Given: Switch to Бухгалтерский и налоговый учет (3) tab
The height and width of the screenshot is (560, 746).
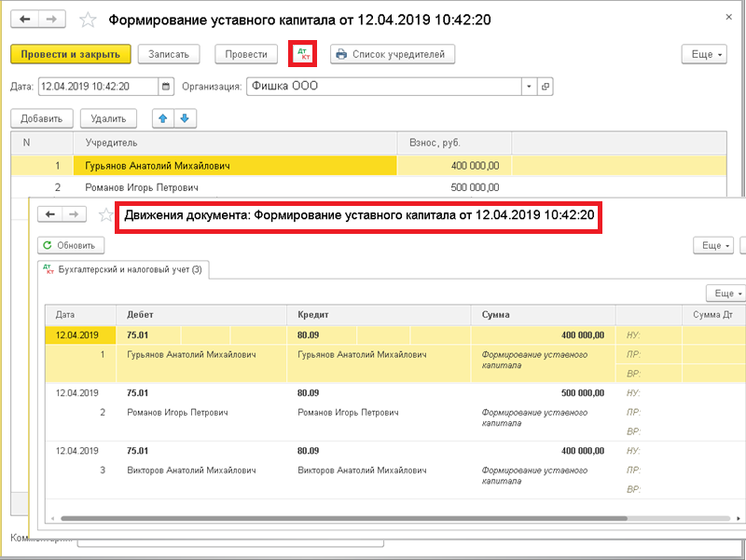Looking at the screenshot, I should tap(123, 269).
